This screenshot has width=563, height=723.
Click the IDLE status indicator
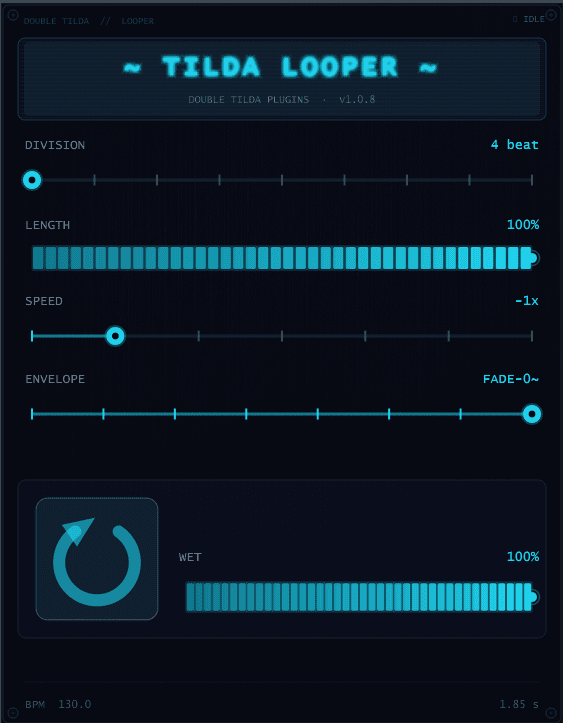pos(528,19)
